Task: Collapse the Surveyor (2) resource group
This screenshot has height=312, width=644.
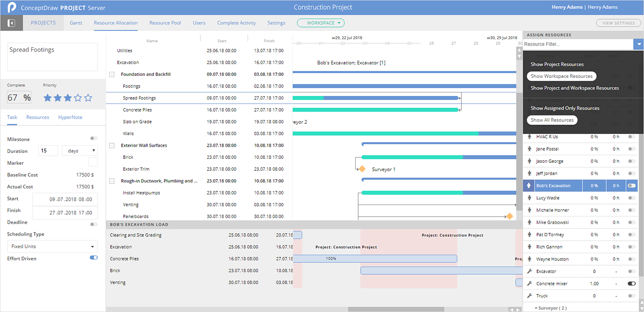Action: [x=536, y=308]
